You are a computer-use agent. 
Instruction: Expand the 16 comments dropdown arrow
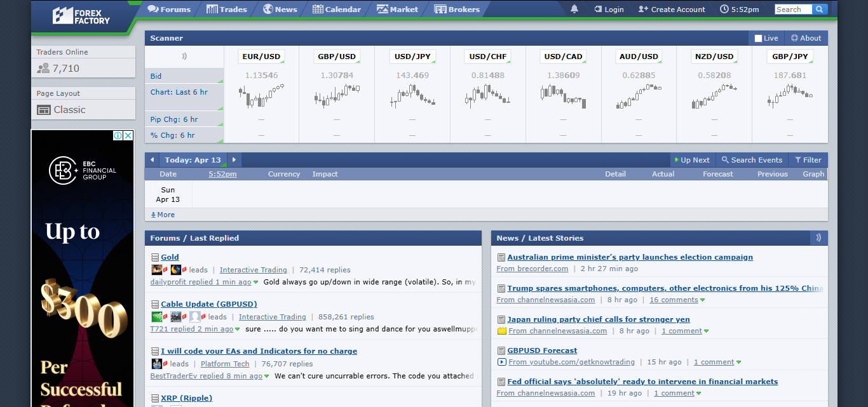(702, 300)
